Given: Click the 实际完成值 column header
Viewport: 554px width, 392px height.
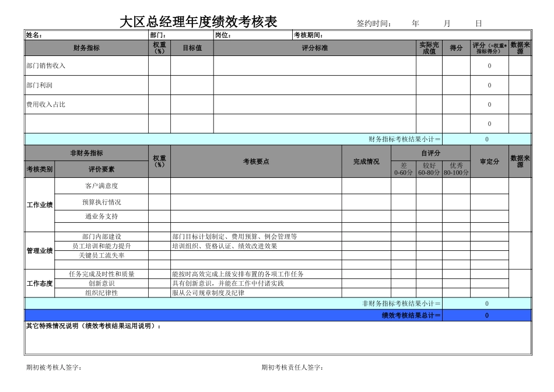Looking at the screenshot, I should pos(429,48).
